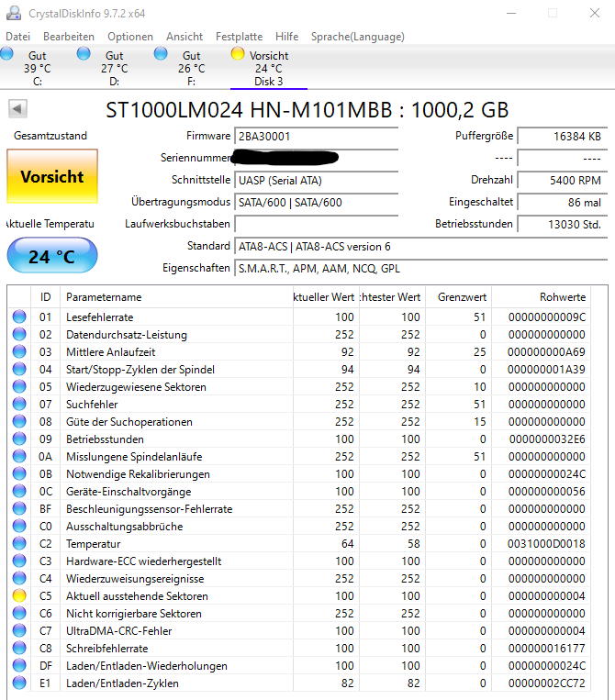The height and width of the screenshot is (700, 615).
Task: Click the status orb in Güte der Suchoperationen row
Action: (19, 421)
